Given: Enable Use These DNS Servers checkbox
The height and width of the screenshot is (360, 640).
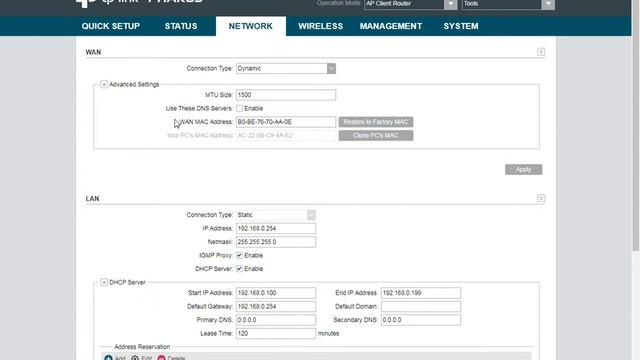Looking at the screenshot, I should point(239,108).
